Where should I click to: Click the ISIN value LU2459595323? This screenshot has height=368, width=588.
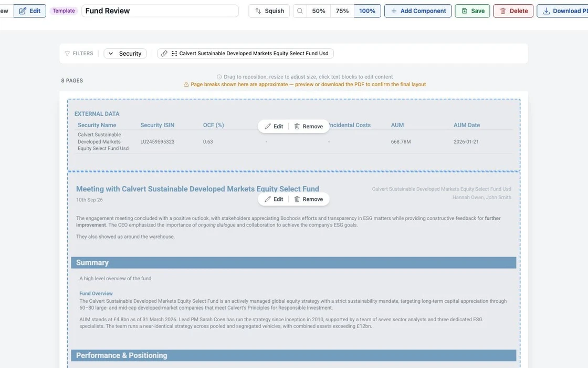(157, 141)
